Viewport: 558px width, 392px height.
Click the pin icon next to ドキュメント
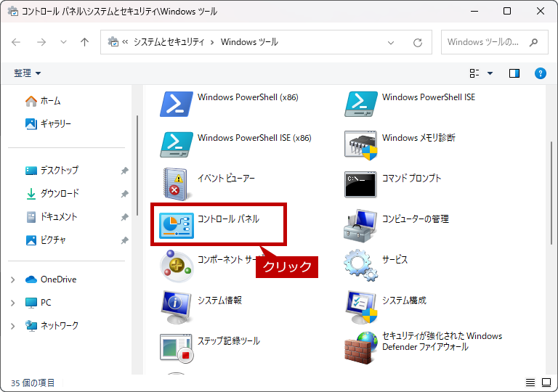[x=124, y=217]
